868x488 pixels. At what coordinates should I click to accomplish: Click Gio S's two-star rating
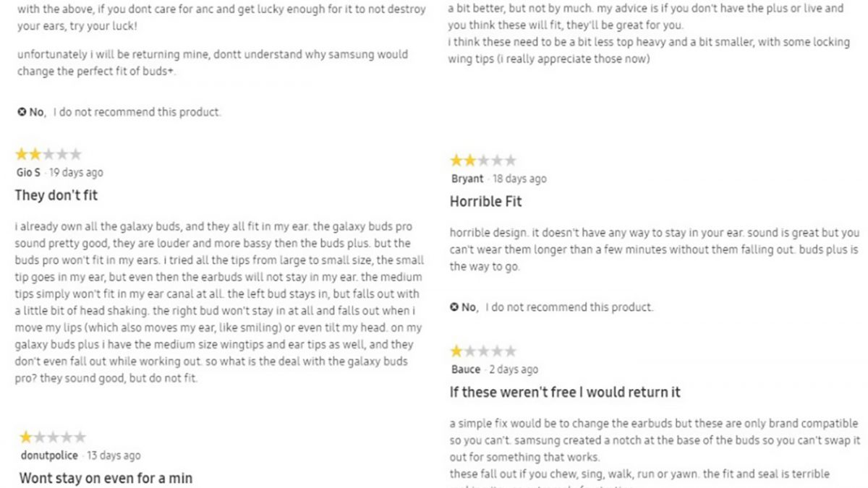point(48,154)
